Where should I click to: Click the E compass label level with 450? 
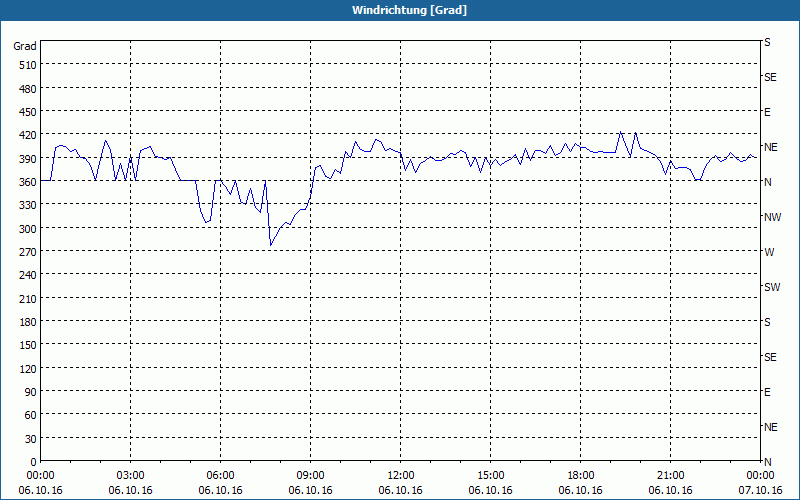[x=767, y=112]
